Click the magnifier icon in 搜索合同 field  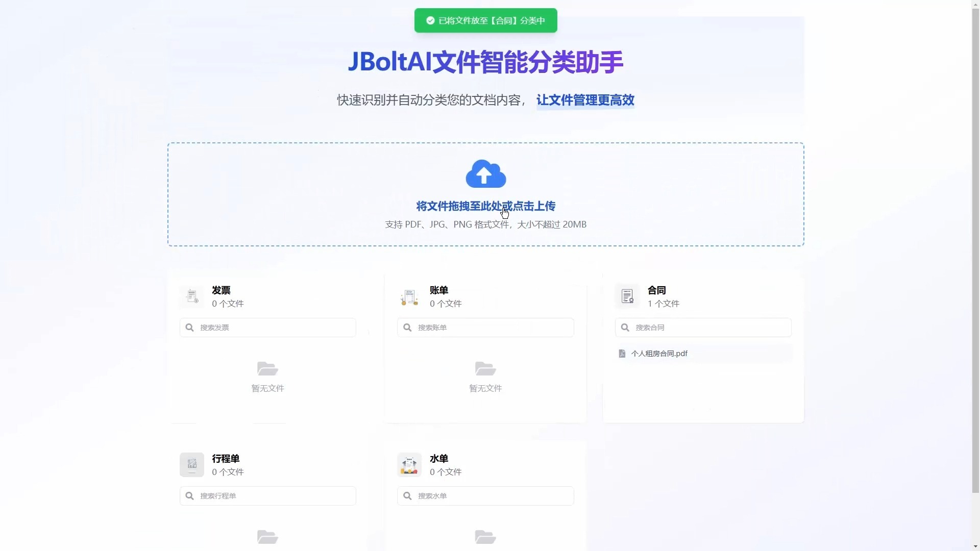click(x=625, y=328)
